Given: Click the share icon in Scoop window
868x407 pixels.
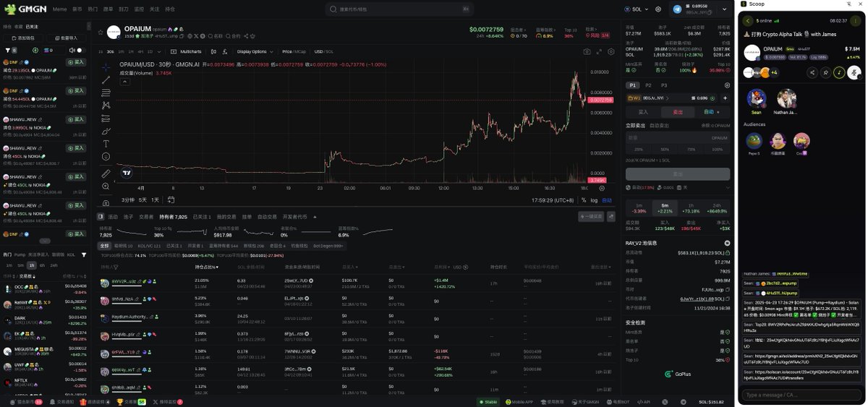Looking at the screenshot, I should (812, 72).
